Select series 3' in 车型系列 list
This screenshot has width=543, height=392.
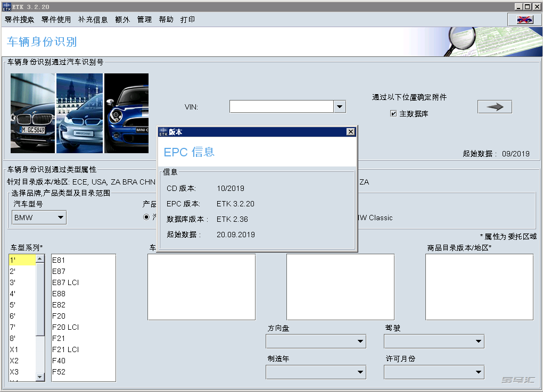(22, 282)
